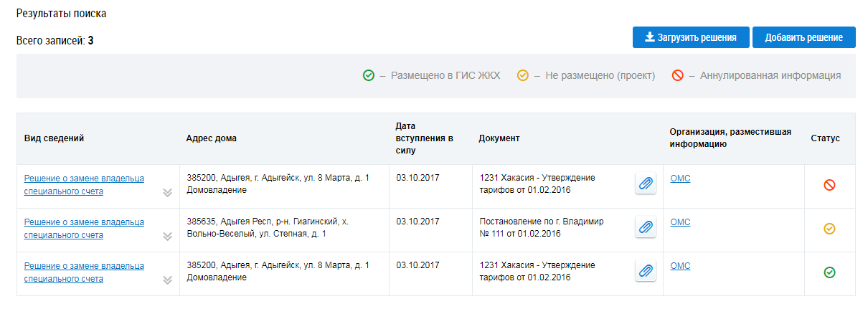Open second row decision link for Вольно-Веселый
This screenshot has width=868, height=309.
(x=84, y=229)
